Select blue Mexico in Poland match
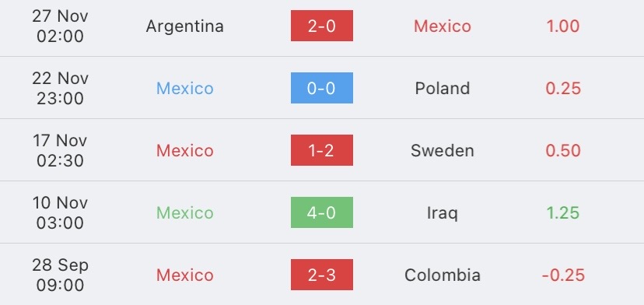644x305 pixels. click(185, 89)
